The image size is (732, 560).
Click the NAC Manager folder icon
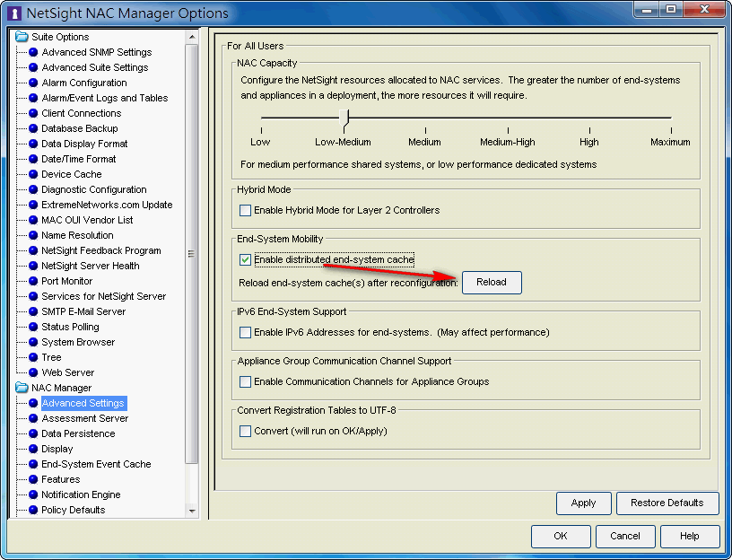22,388
